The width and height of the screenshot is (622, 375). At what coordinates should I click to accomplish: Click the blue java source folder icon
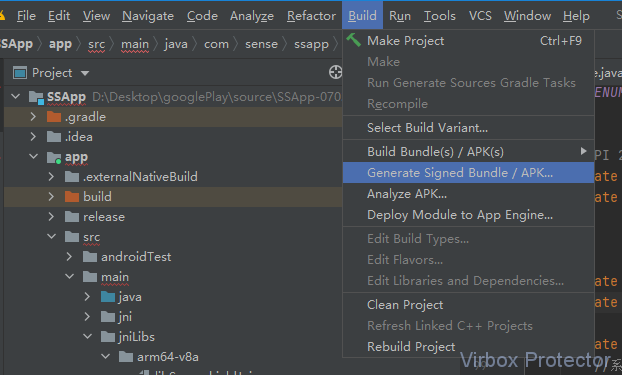(x=108, y=296)
